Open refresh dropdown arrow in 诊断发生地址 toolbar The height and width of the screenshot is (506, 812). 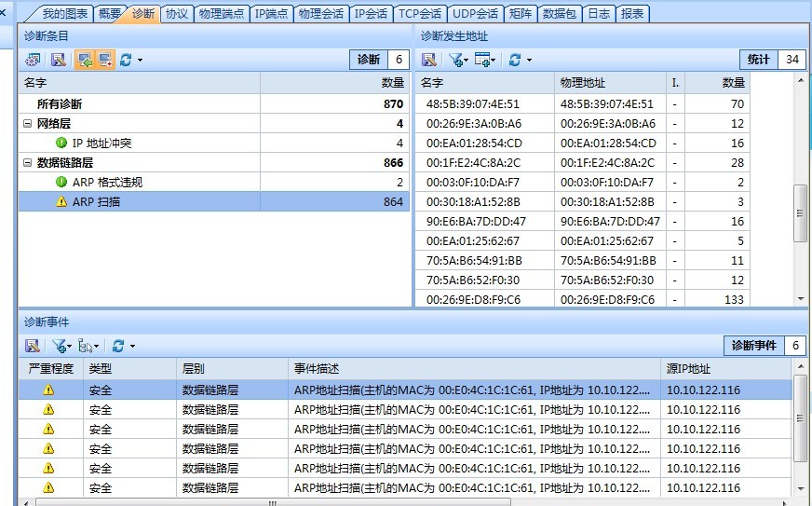529,61
